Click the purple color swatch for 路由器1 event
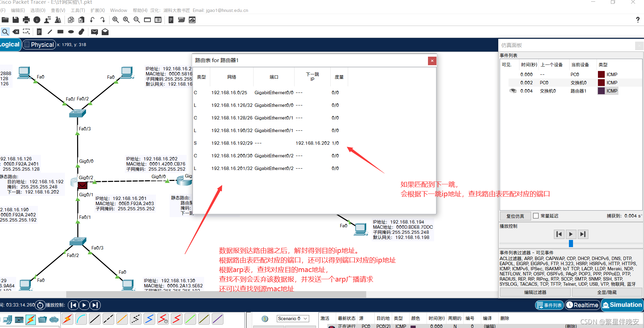Image resolution: width=644 pixels, height=328 pixels. pyautogui.click(x=601, y=91)
